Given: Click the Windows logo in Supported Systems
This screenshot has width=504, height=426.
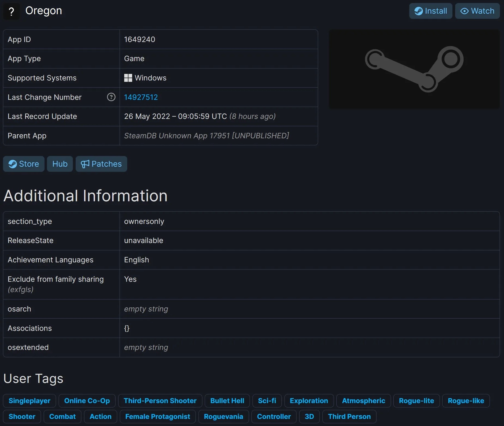Looking at the screenshot, I should tap(128, 78).
